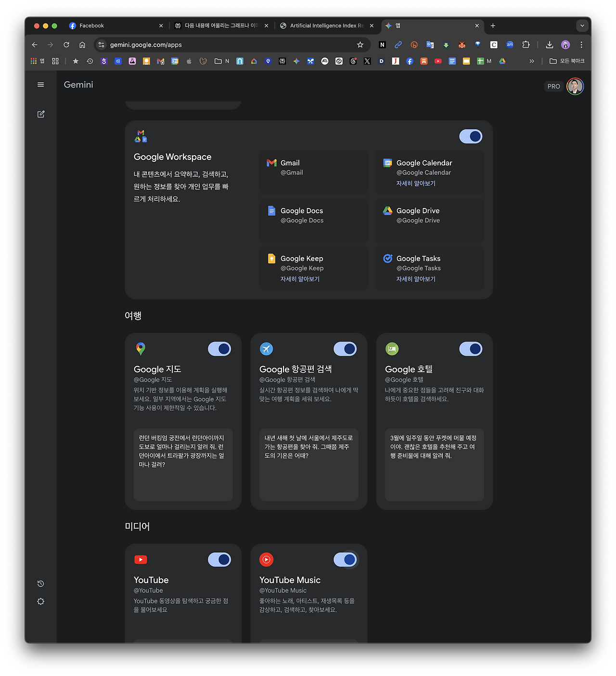Screen dimensions: 616x676
Task: Open the settings gear in Gemini sidebar
Action: (41, 601)
